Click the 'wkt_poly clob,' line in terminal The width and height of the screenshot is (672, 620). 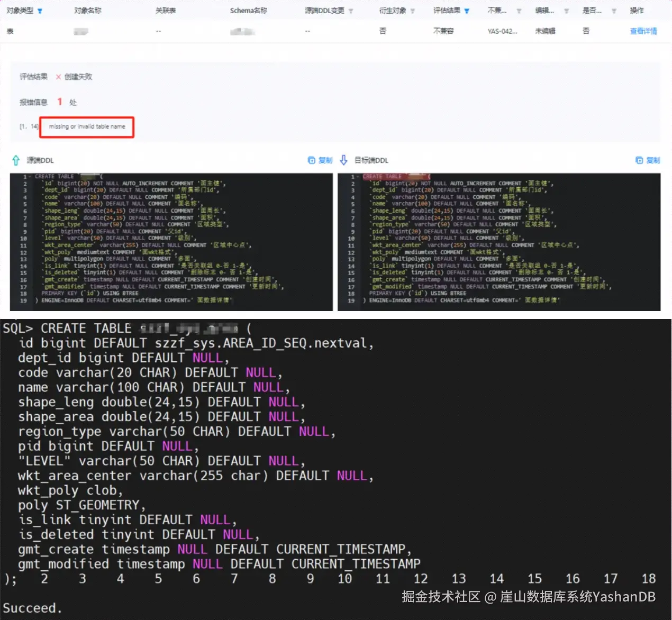tap(70, 490)
